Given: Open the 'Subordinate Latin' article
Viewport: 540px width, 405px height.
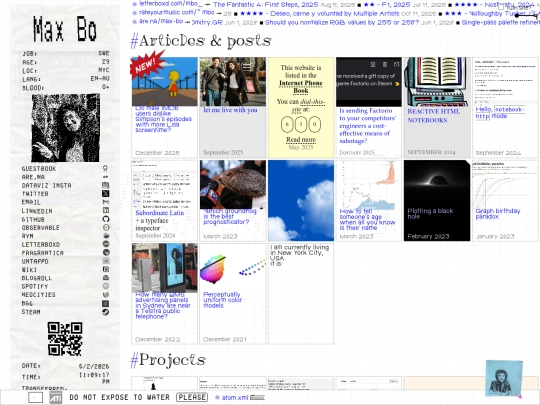Looking at the screenshot, I should [x=160, y=213].
